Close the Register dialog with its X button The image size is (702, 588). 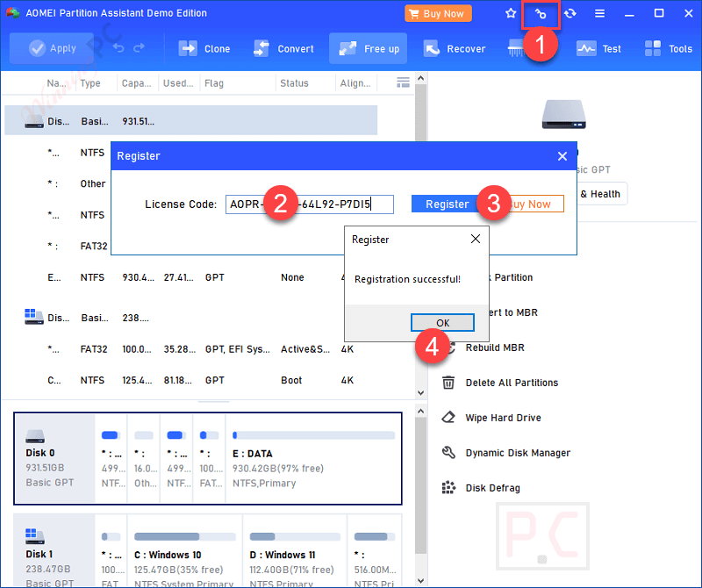coord(562,155)
